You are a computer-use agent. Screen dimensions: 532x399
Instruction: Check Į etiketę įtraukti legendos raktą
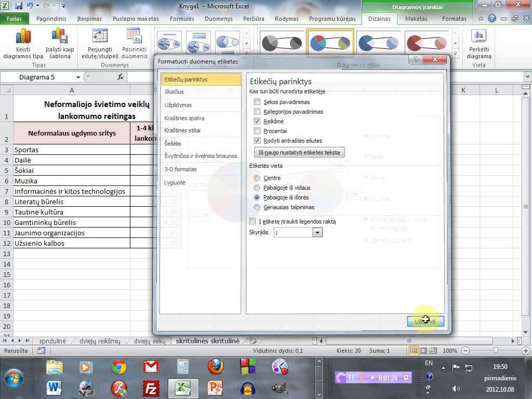pyautogui.click(x=252, y=221)
